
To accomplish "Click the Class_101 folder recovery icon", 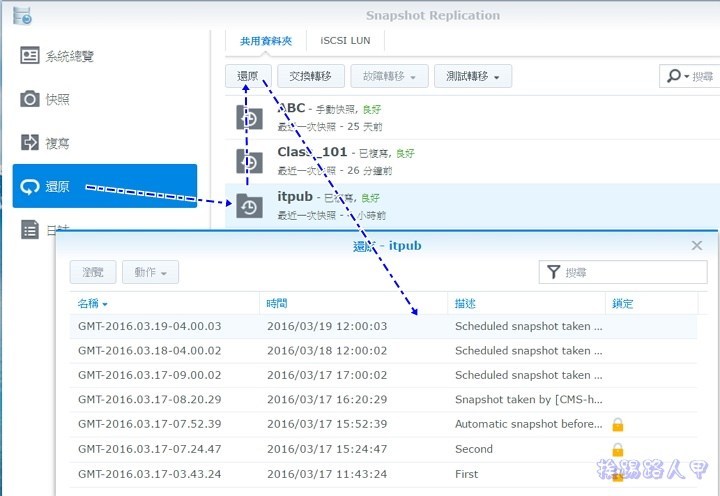I will click(249, 161).
